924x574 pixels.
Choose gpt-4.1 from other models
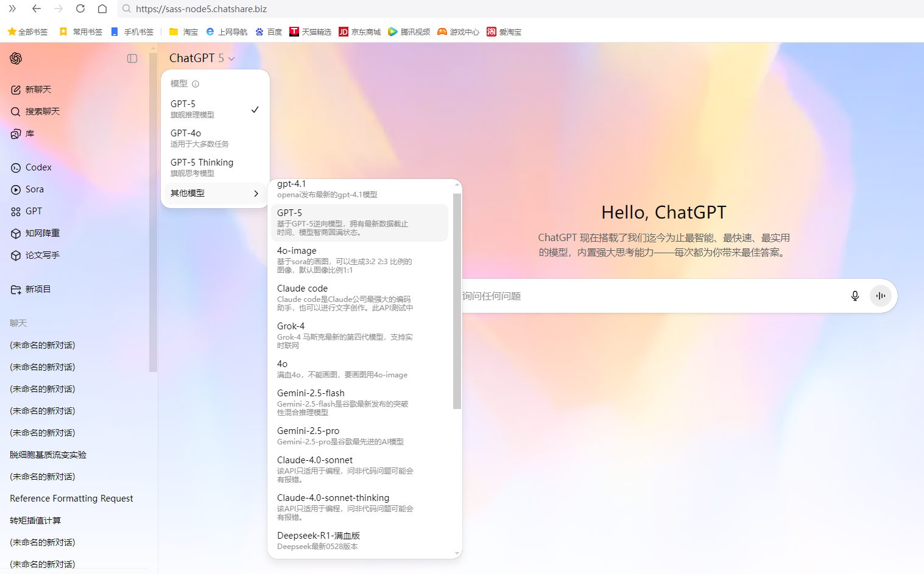tap(359, 189)
